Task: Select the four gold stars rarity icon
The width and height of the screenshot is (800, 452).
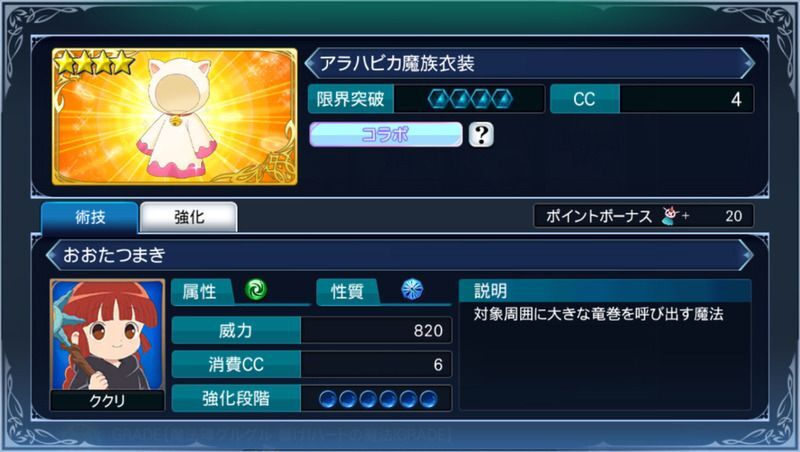Action: 94,62
